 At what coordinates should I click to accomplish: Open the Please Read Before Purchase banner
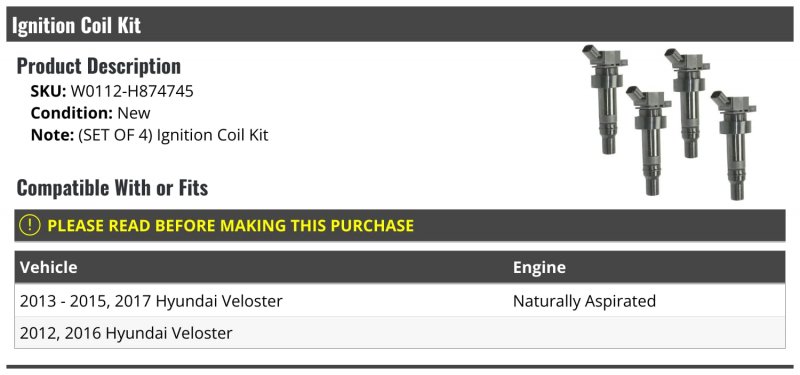pyautogui.click(x=400, y=225)
